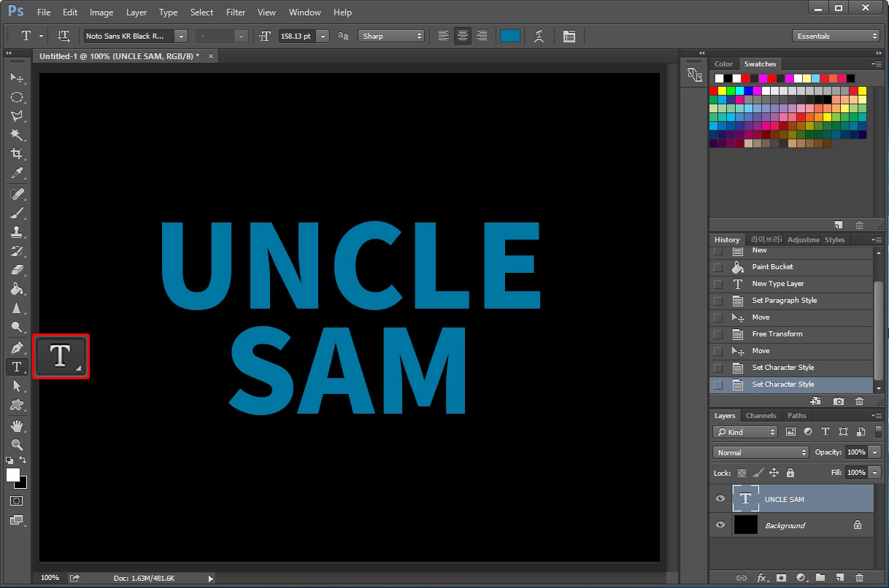This screenshot has width=889, height=588.
Task: Open the Kind layer filter dropdown
Action: coord(745,432)
